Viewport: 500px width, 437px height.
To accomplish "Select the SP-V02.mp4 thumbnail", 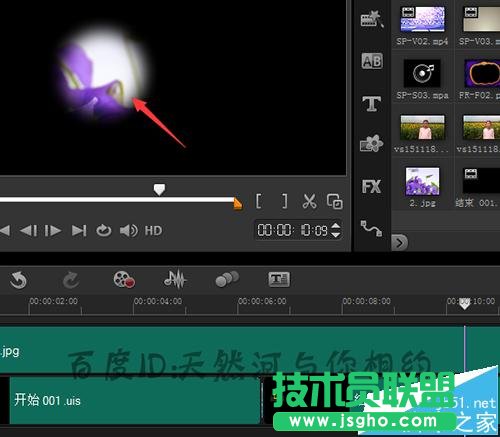I will (423, 20).
